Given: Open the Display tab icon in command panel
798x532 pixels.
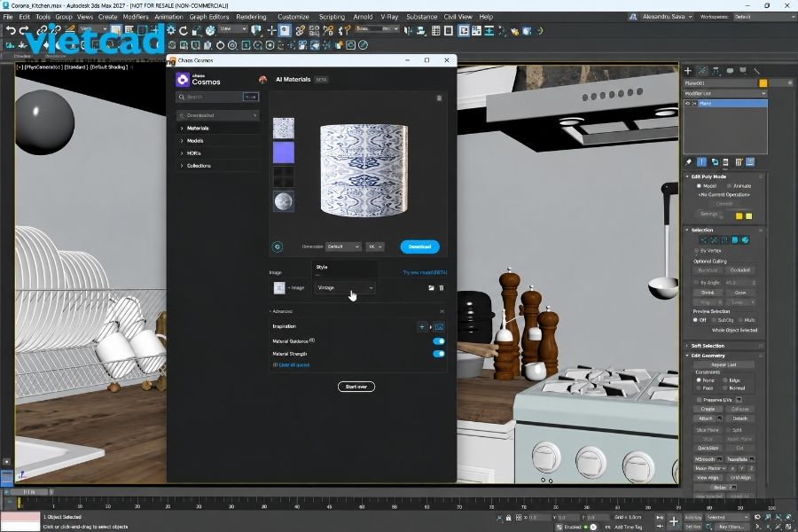Looking at the screenshot, I should point(743,71).
